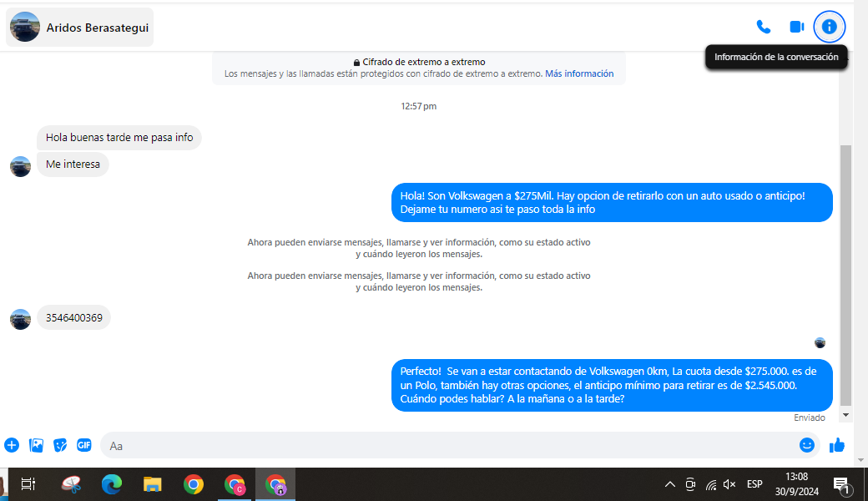Screen dimensions: 868x501
Task: Select the phone number message 3546400369
Action: [73, 317]
